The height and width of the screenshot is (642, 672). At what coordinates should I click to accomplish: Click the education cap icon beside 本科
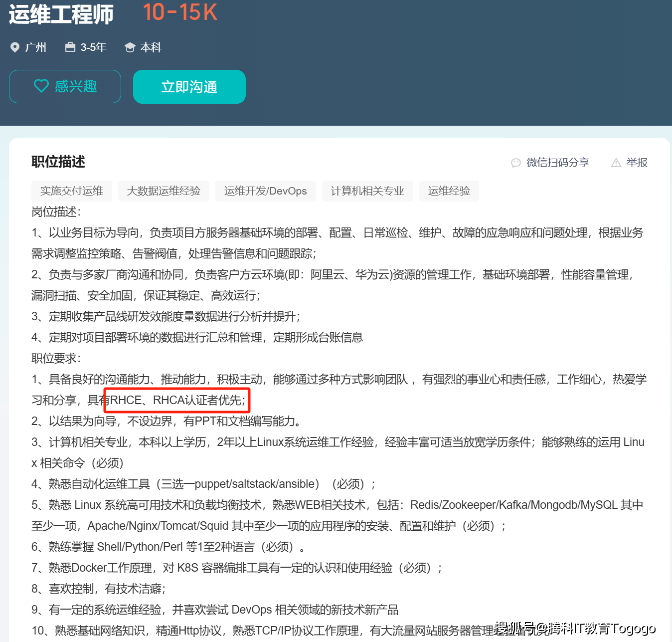[x=130, y=47]
